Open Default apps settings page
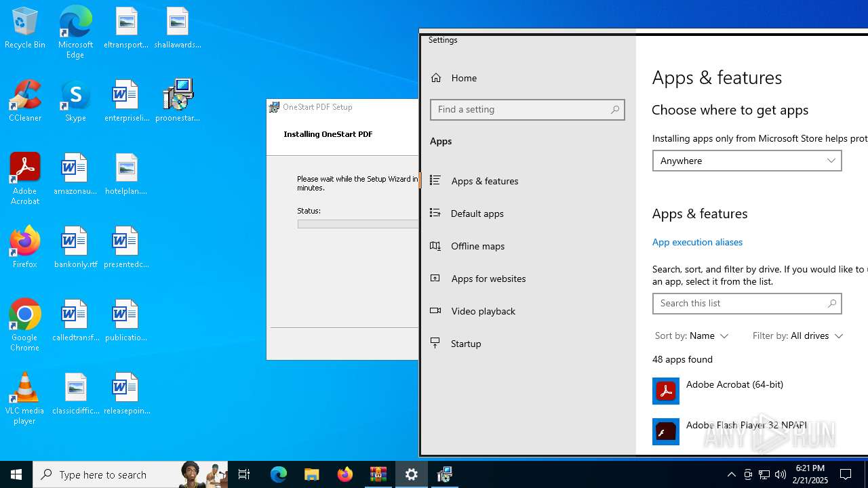The width and height of the screenshot is (868, 488). pyautogui.click(x=528, y=213)
